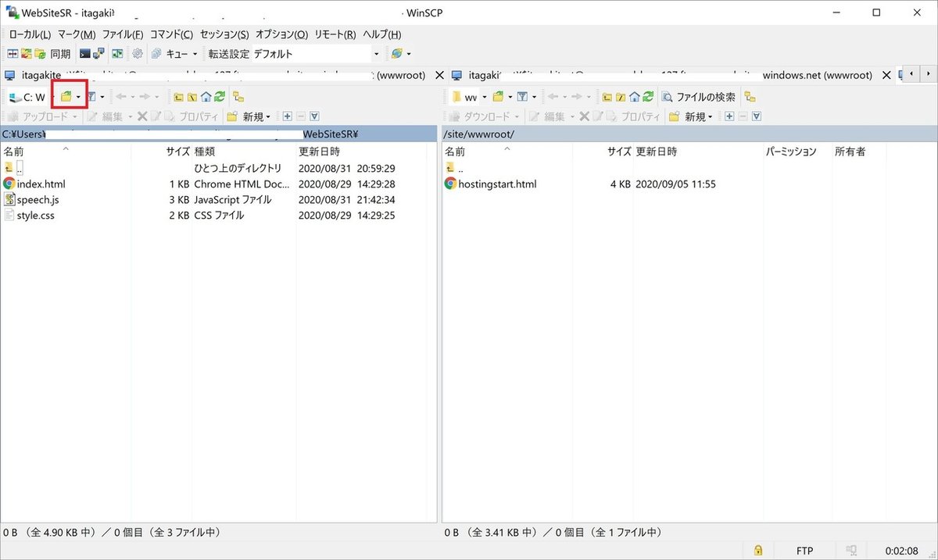Go to local home directory icon

tap(206, 97)
